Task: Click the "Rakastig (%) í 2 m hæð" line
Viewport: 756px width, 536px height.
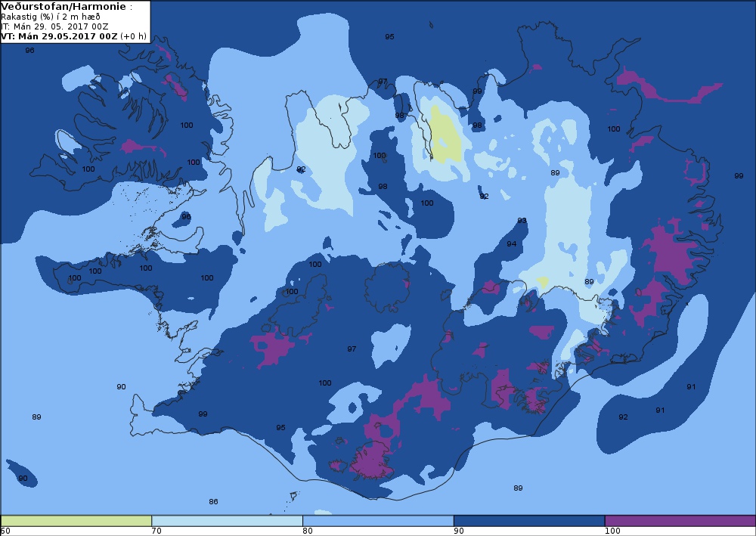Action: (51, 17)
